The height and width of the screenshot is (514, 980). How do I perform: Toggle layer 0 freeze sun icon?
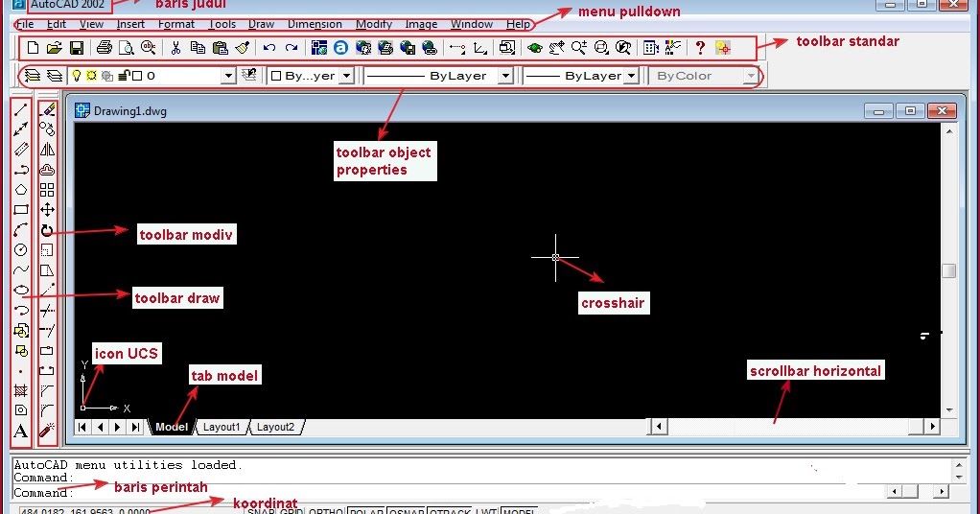click(x=92, y=76)
